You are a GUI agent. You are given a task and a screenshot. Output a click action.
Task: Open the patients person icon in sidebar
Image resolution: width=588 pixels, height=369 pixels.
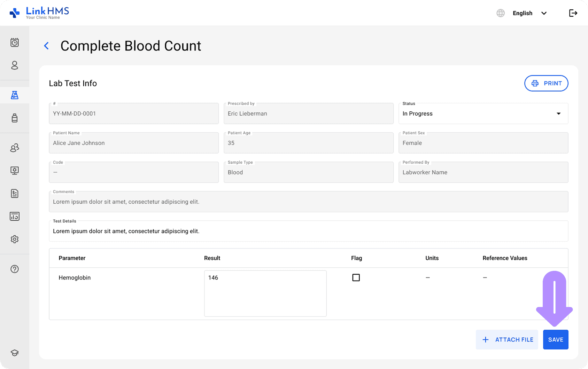click(14, 65)
